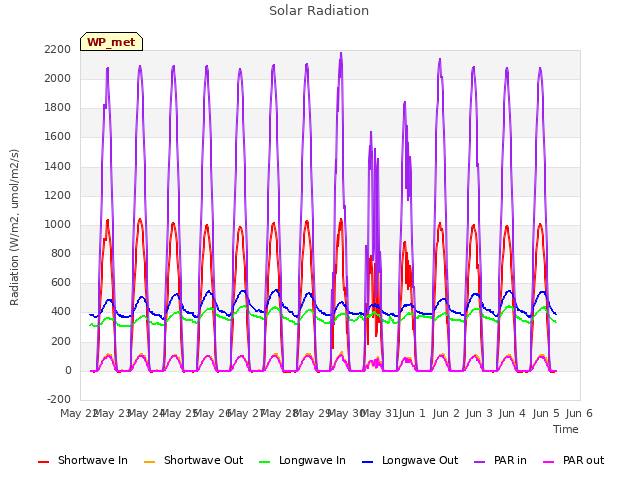Screen dimensions: 640x480
Task: Click the WP_met annotation label
Action: coord(111,42)
